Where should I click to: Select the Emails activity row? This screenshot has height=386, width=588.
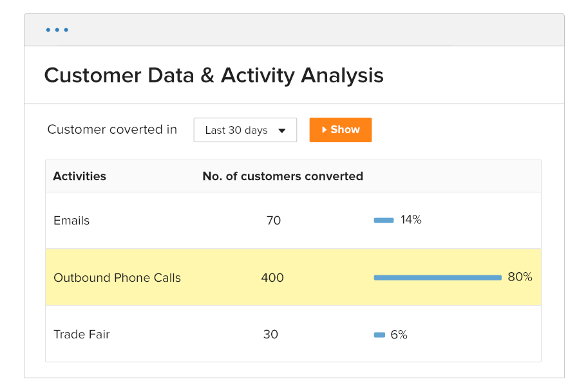pyautogui.click(x=71, y=221)
